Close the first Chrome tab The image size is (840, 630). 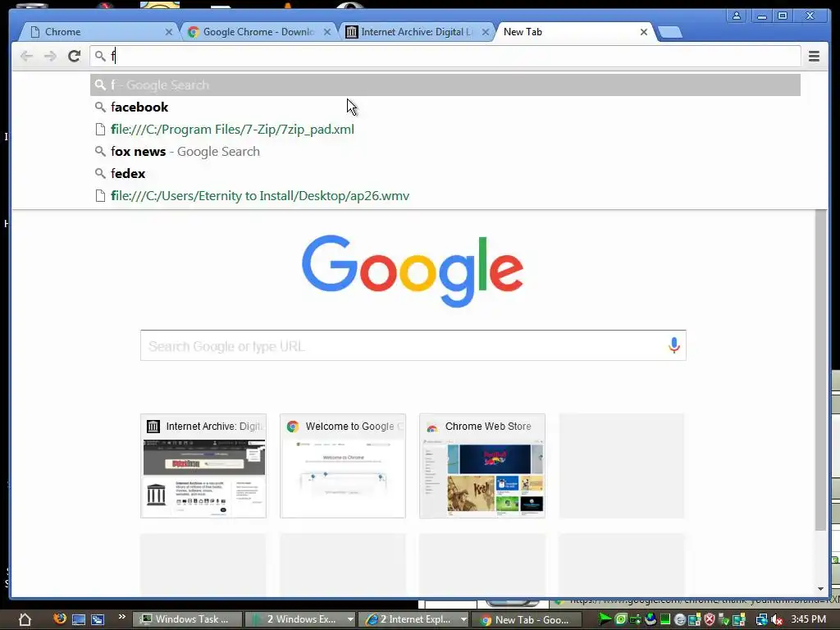169,32
